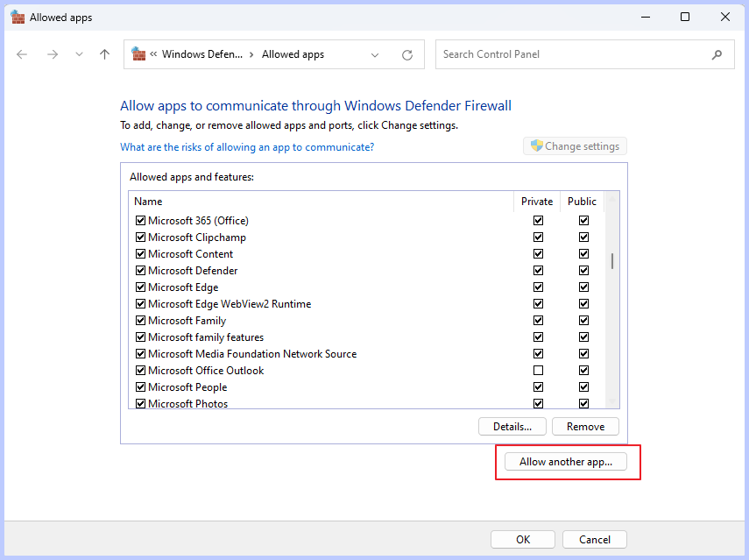This screenshot has height=560, width=749.
Task: Click the Windows Defen... breadcrumb
Action: 202,54
